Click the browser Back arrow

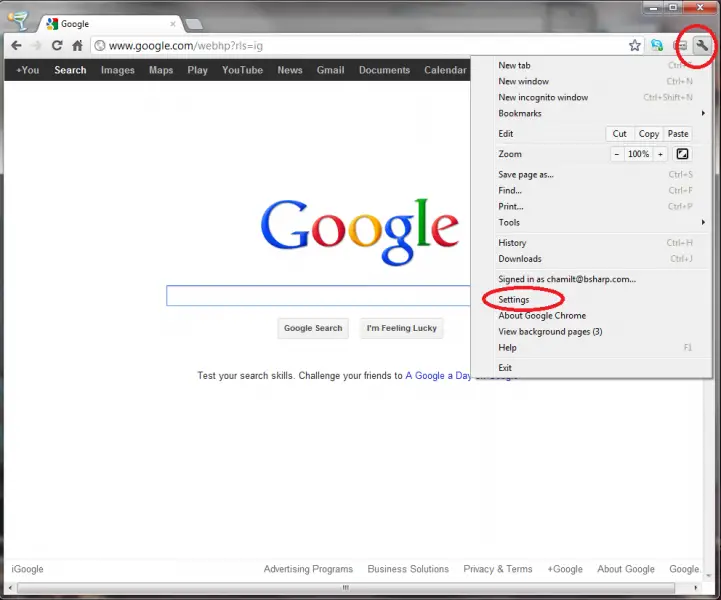(17, 46)
